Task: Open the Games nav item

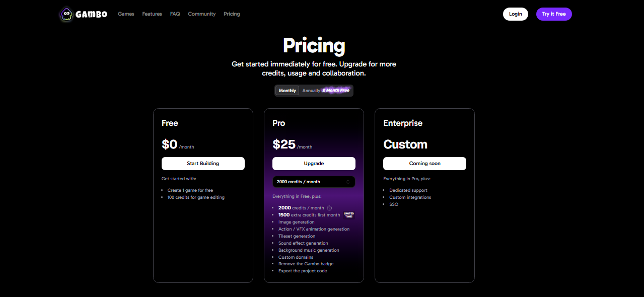Action: point(126,14)
